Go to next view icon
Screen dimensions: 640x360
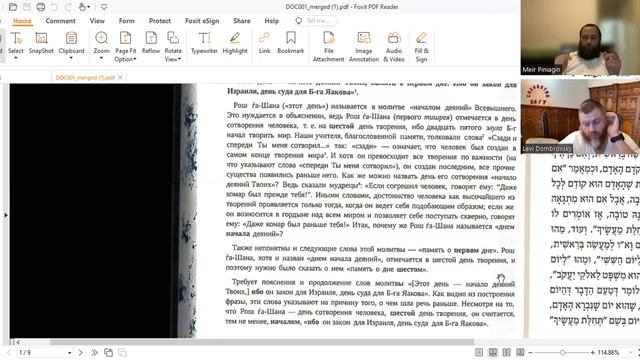click(x=122, y=352)
